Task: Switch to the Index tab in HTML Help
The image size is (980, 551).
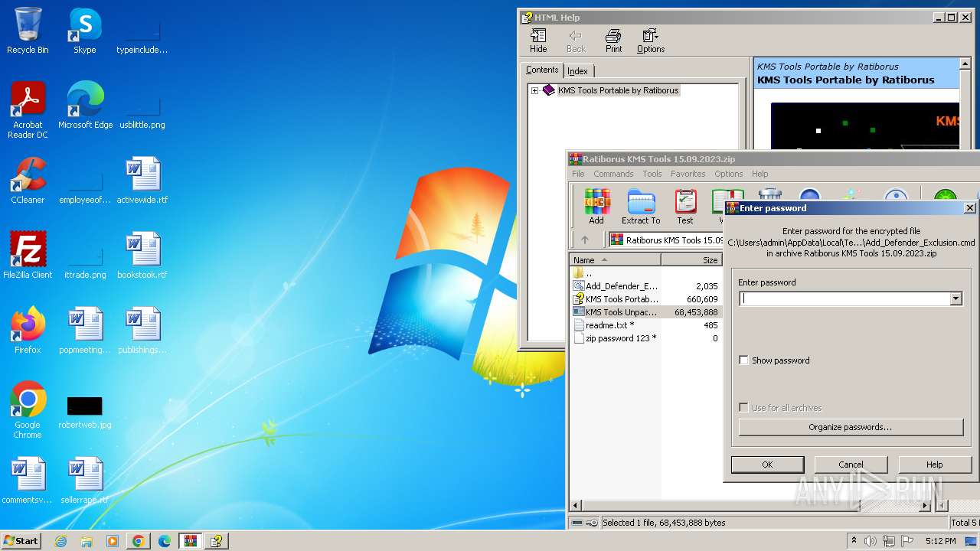Action: (577, 71)
